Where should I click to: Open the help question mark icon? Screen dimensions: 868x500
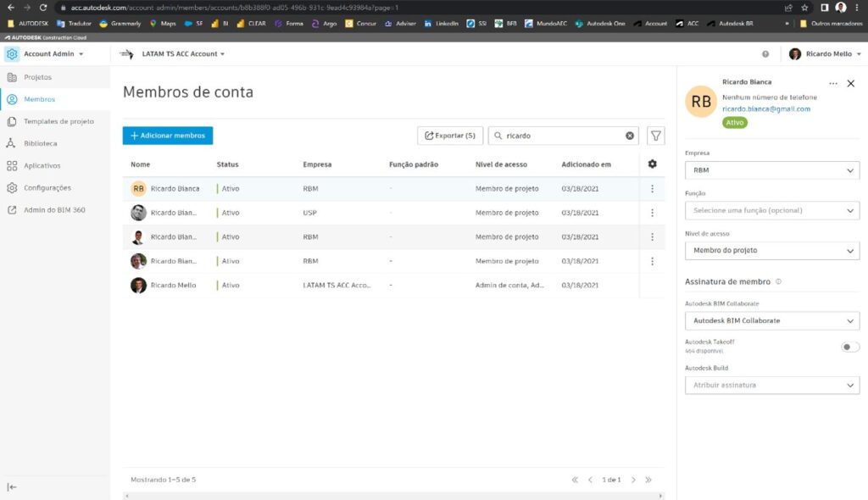[x=765, y=53]
